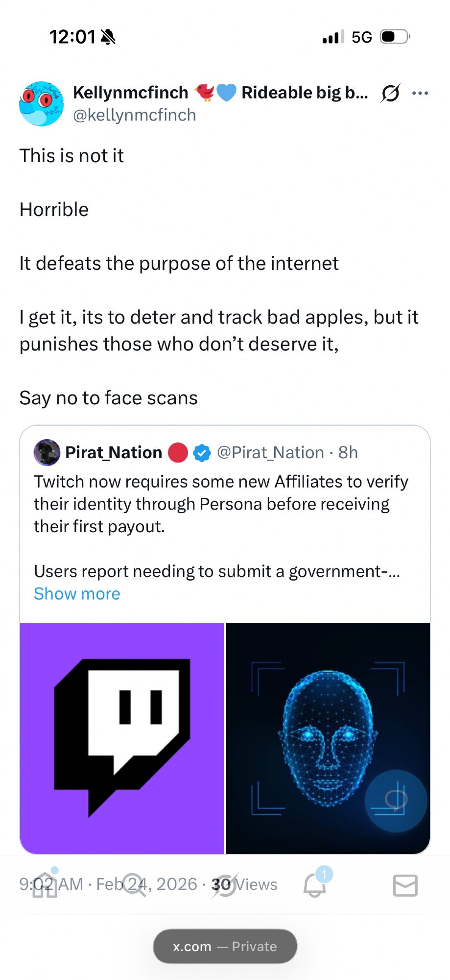The width and height of the screenshot is (450, 980).
Task: Open the Pirat_Nation display name
Action: 114,452
